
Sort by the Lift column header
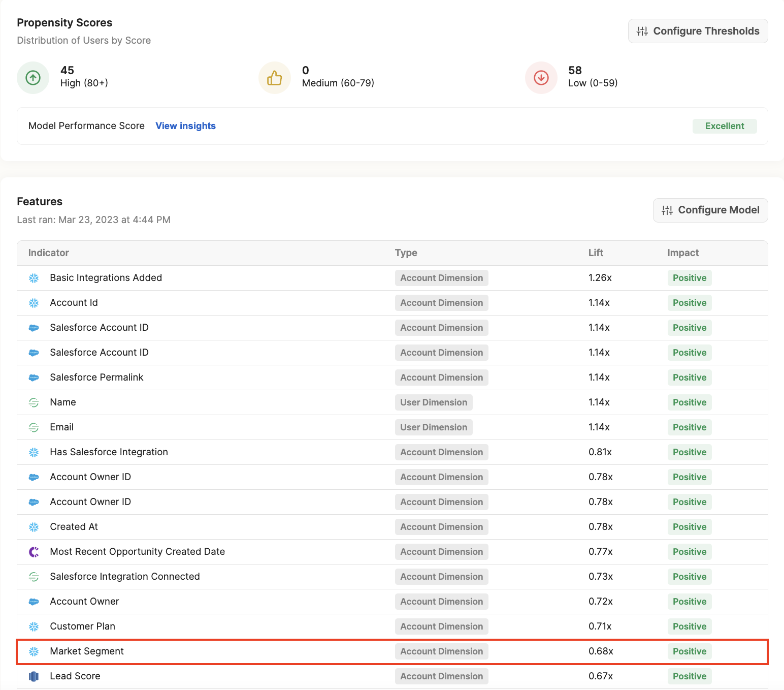pyautogui.click(x=596, y=253)
